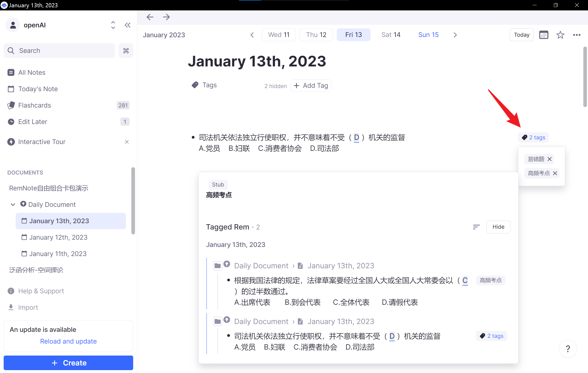Go forward with the right arrow
This screenshot has width=588, height=373.
166,17
